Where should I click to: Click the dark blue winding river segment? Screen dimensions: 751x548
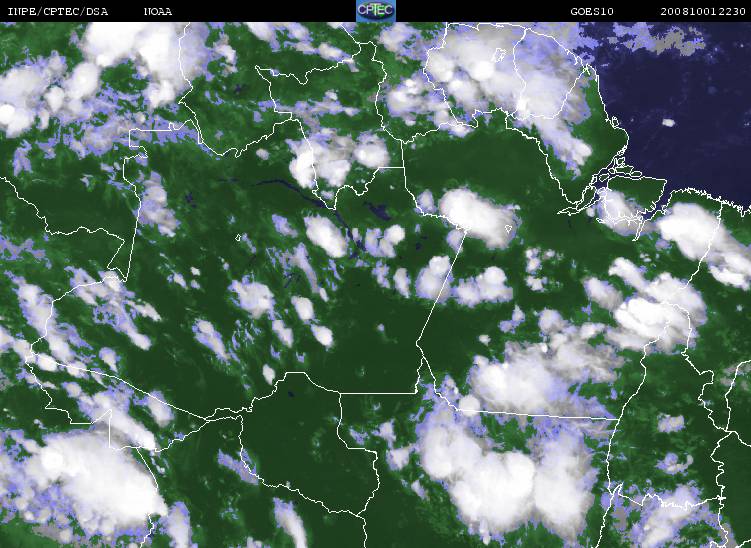tap(299, 192)
